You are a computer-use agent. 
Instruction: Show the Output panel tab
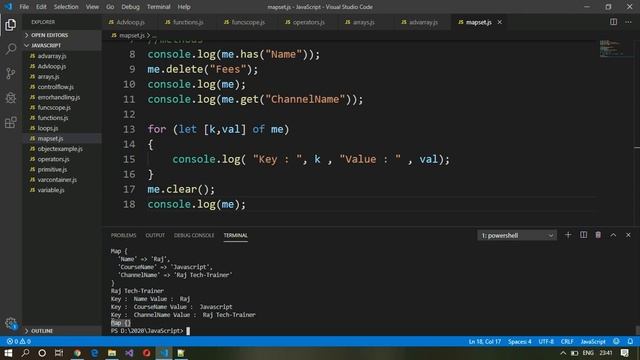(155, 236)
